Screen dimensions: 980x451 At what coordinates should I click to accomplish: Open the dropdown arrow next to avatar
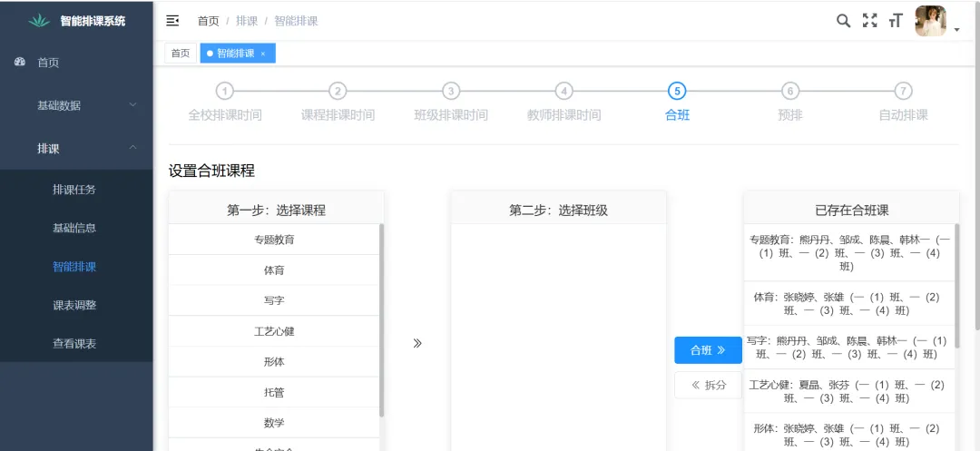(x=956, y=30)
